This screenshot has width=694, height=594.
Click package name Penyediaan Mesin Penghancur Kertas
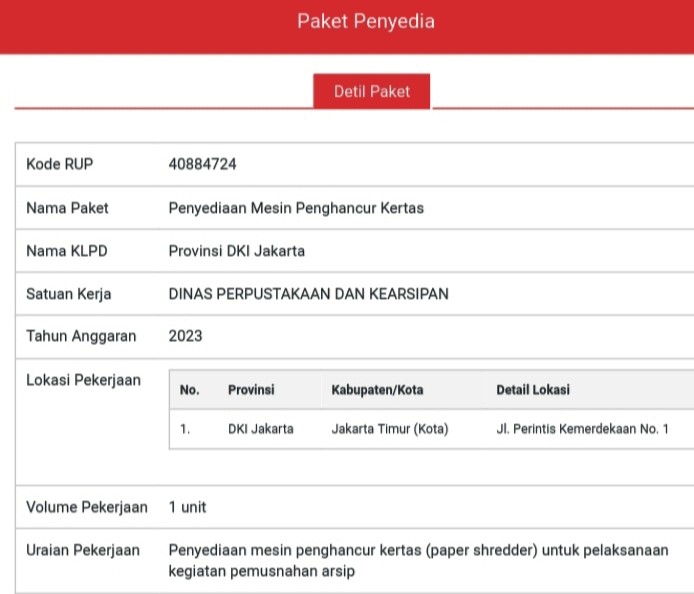click(296, 208)
